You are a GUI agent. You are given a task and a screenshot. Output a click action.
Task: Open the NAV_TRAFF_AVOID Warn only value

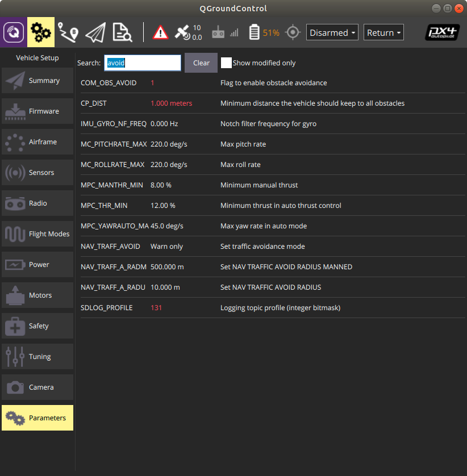click(166, 247)
